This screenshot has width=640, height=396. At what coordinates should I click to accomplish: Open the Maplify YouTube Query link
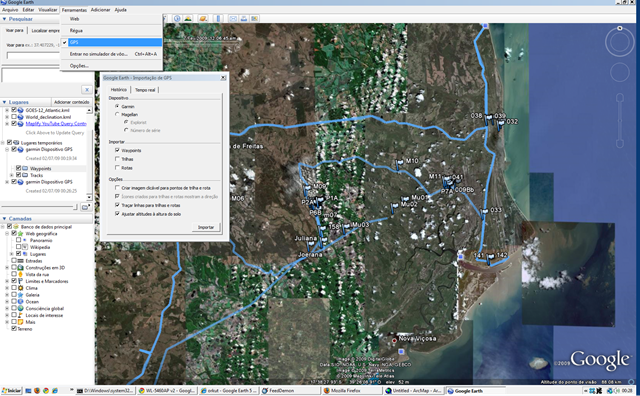pyautogui.click(x=56, y=124)
